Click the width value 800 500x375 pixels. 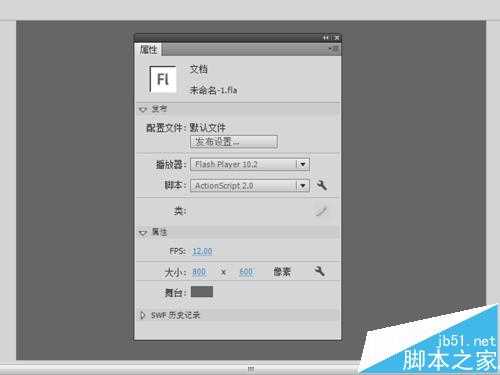(199, 272)
